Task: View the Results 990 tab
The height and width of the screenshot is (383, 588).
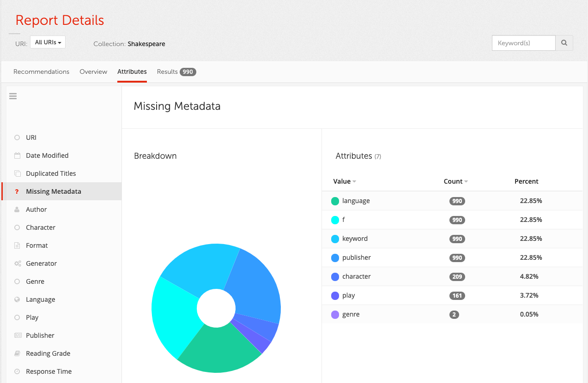Action: 176,72
